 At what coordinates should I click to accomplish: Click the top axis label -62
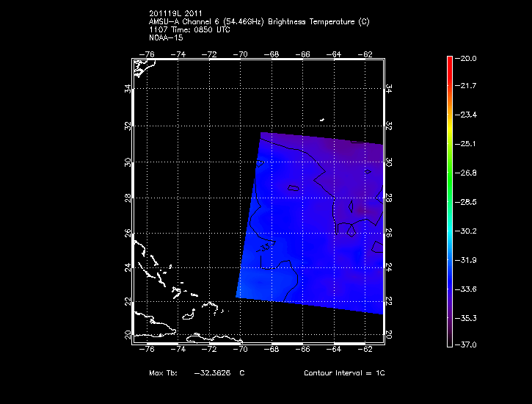point(365,54)
